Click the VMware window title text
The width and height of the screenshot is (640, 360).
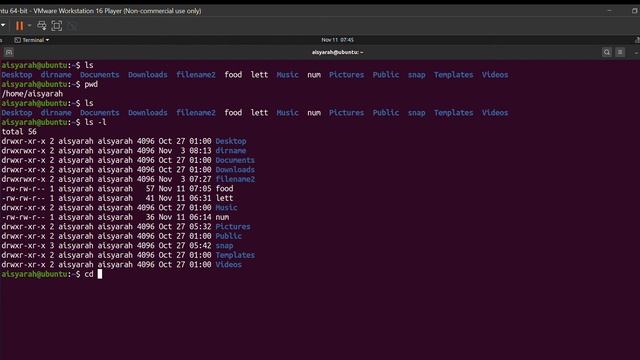coord(101,11)
